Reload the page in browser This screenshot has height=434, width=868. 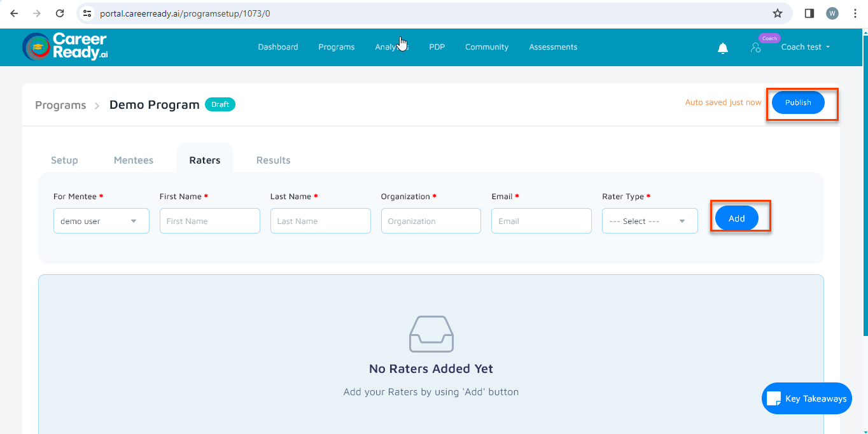click(x=60, y=13)
